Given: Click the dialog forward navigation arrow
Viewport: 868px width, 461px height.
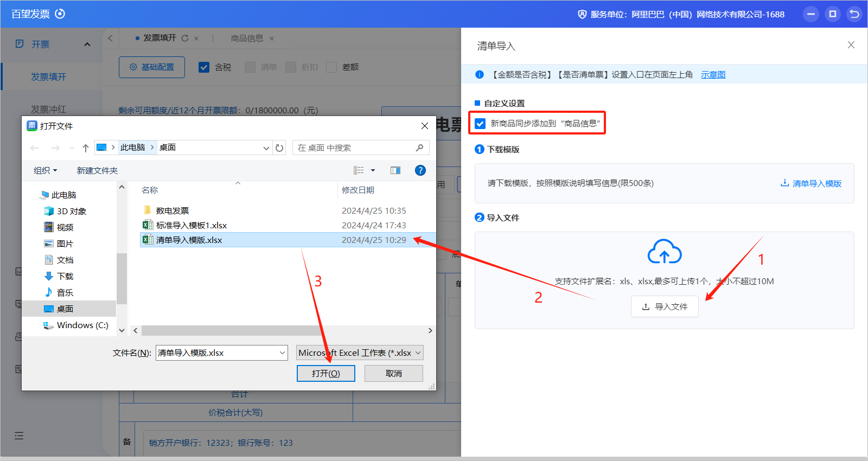Looking at the screenshot, I should [55, 148].
